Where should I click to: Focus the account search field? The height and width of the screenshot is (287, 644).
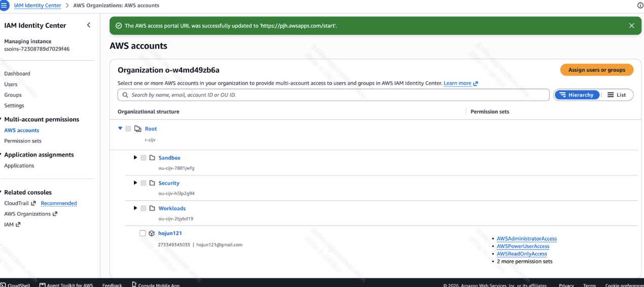(x=334, y=95)
